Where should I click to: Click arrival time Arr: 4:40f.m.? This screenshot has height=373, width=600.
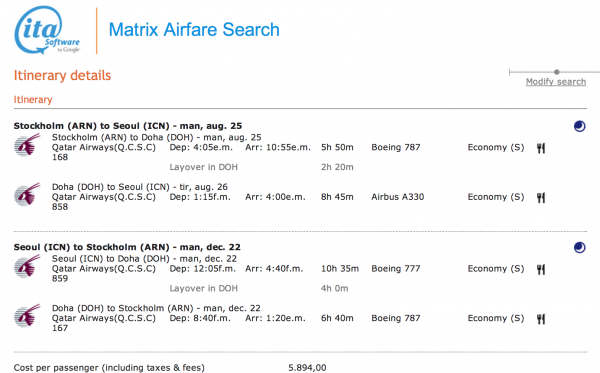tap(274, 269)
